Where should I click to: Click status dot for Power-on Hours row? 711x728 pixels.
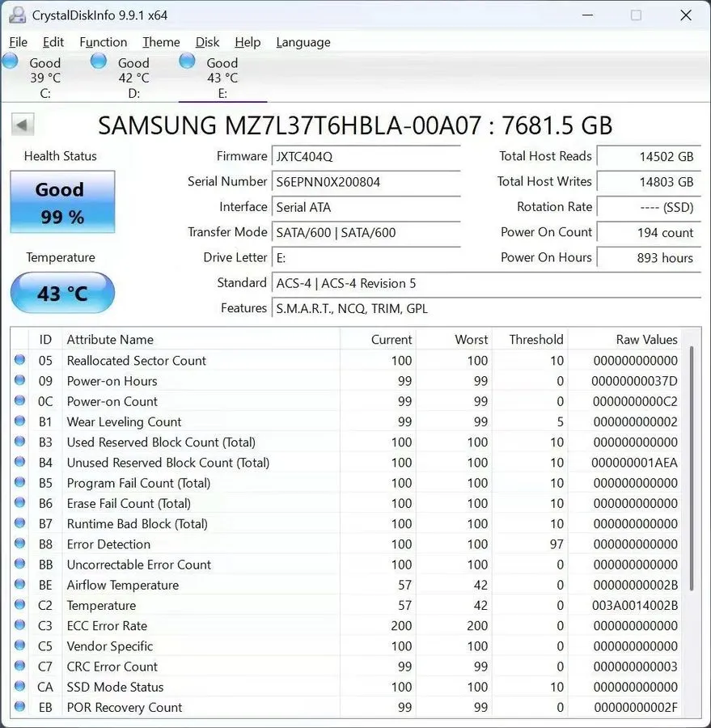coord(19,380)
